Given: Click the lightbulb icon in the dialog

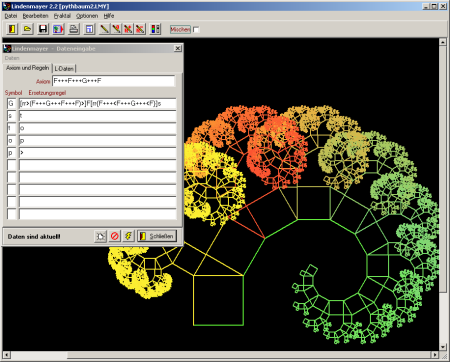Looking at the screenshot, I should tap(101, 236).
